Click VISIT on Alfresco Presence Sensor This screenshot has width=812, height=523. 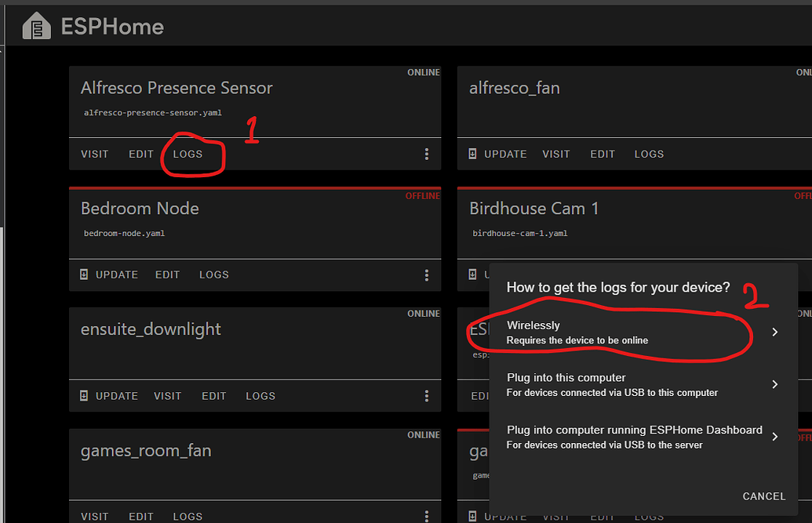click(94, 154)
